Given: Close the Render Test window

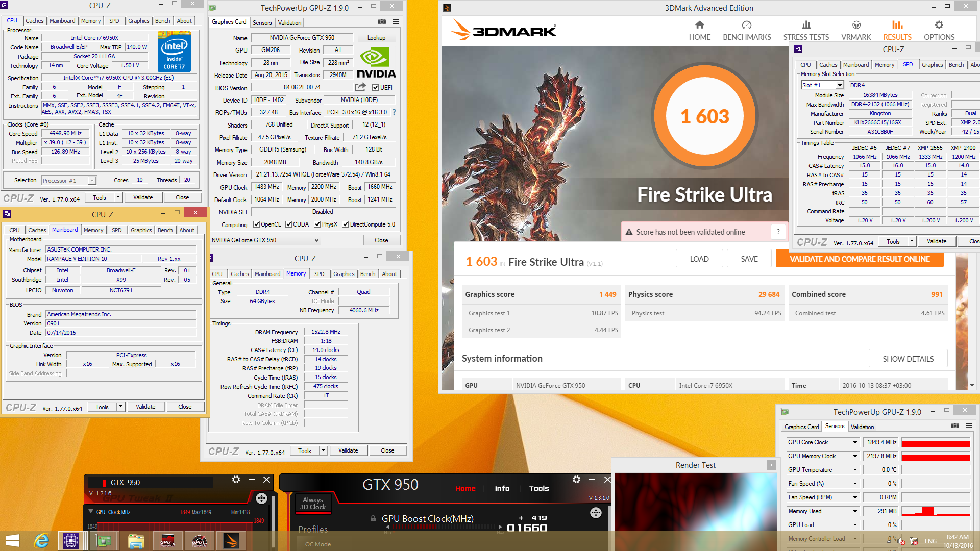Looking at the screenshot, I should 771,465.
